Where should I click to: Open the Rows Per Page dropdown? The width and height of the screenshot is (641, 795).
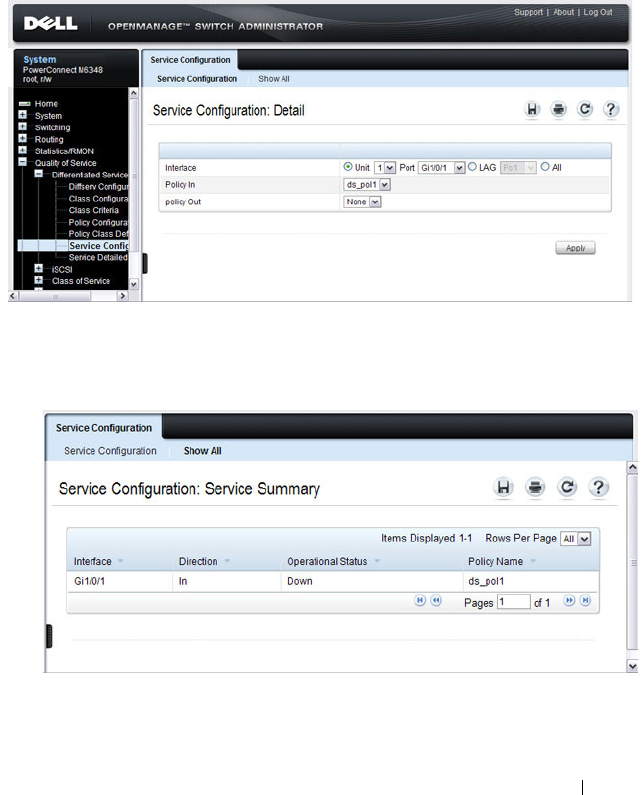[576, 538]
